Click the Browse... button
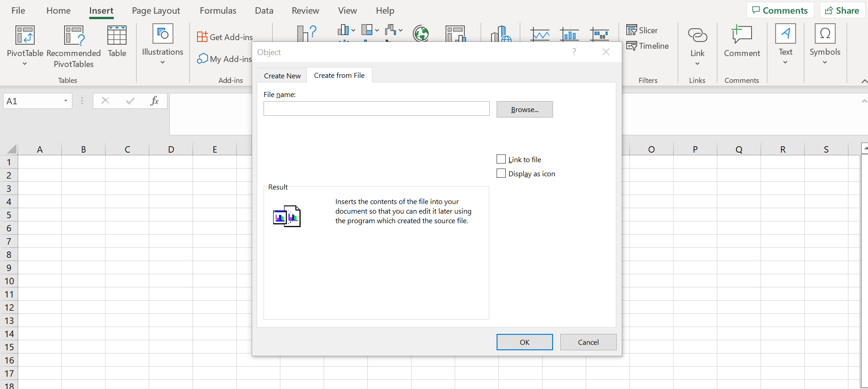This screenshot has height=389, width=868. pos(525,109)
